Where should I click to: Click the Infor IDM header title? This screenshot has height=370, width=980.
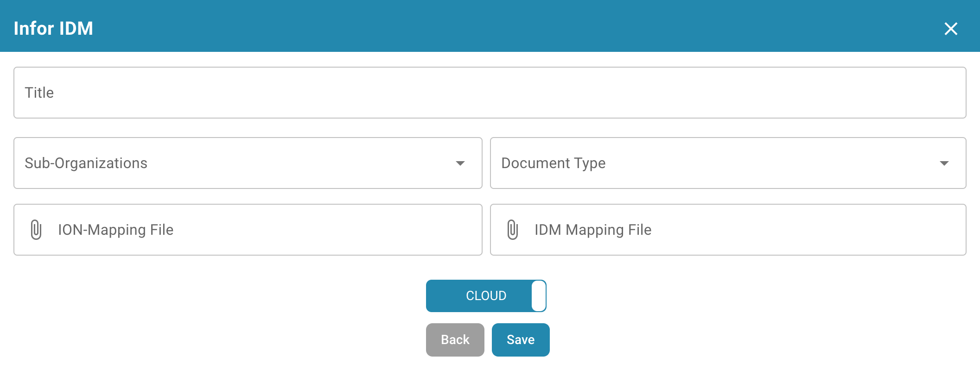coord(53,29)
